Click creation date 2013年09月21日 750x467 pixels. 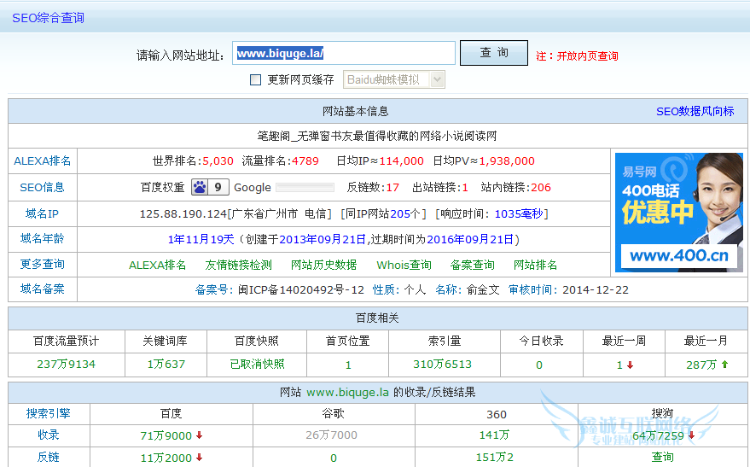[322, 239]
